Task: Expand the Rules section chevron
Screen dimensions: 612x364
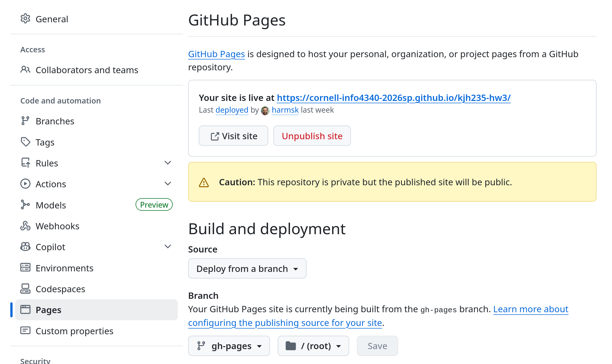Action: (168, 163)
